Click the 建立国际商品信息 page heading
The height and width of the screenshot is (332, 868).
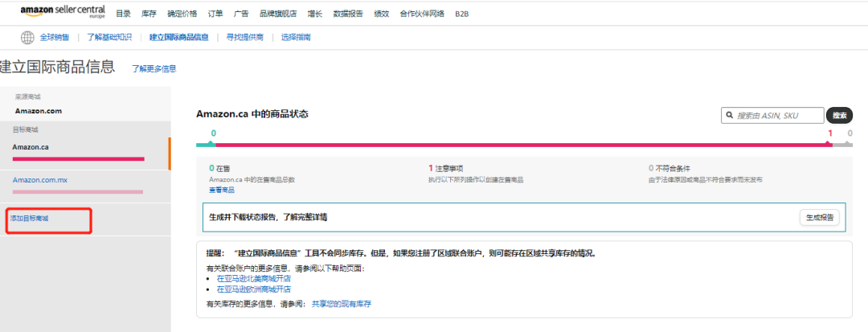coord(58,67)
